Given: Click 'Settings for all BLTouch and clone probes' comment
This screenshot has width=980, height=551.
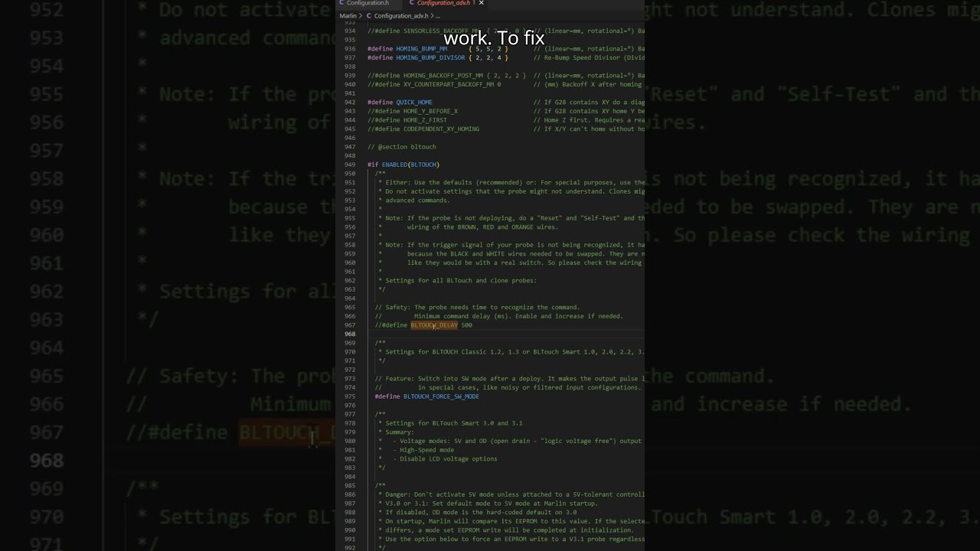Looking at the screenshot, I should pos(461,280).
